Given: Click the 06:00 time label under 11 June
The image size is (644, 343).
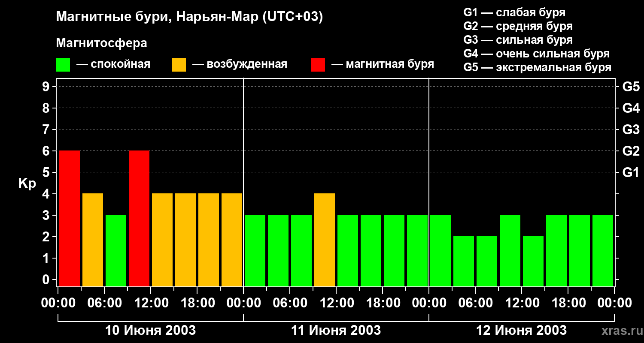Looking at the screenshot, I should click(290, 303).
